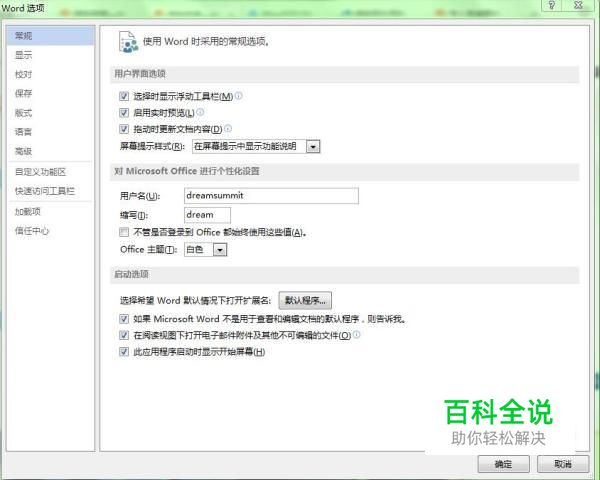
Task: Click the 默认程序... button
Action: tap(305, 300)
